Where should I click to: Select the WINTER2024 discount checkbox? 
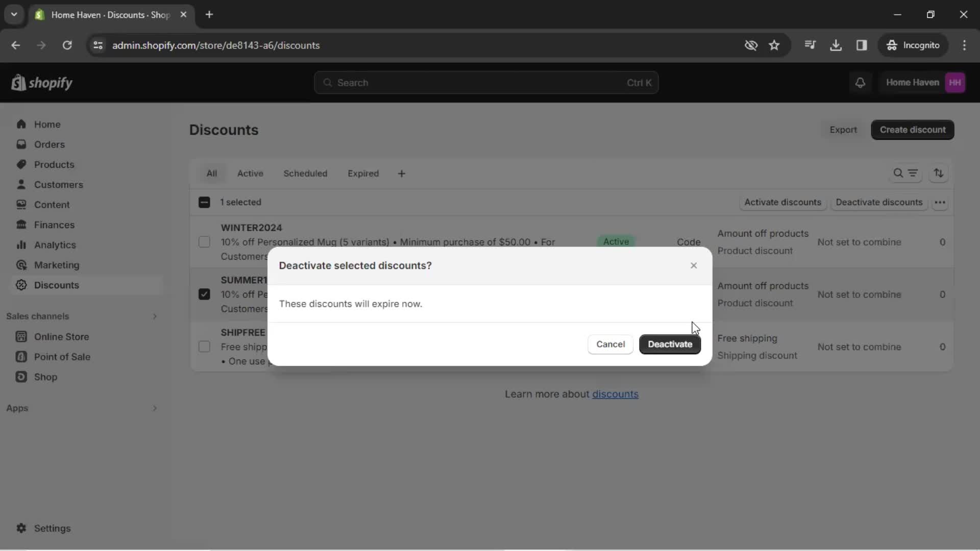(205, 241)
